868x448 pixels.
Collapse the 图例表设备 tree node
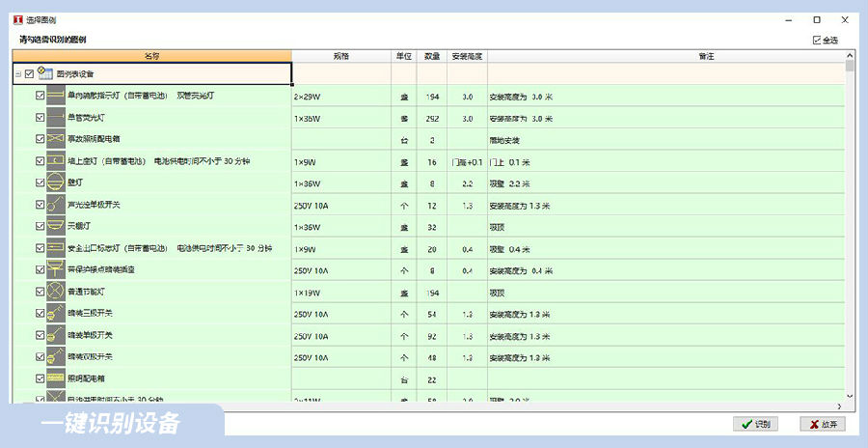tap(17, 74)
